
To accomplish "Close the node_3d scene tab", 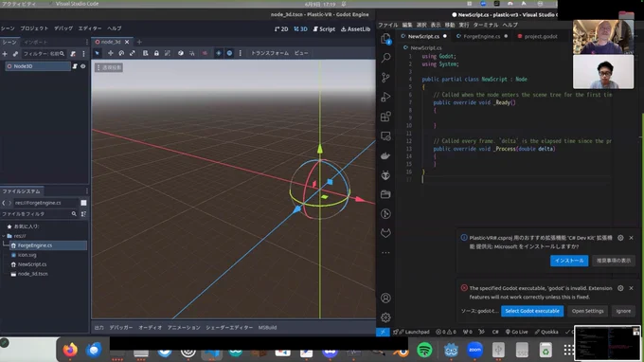I will (x=127, y=42).
